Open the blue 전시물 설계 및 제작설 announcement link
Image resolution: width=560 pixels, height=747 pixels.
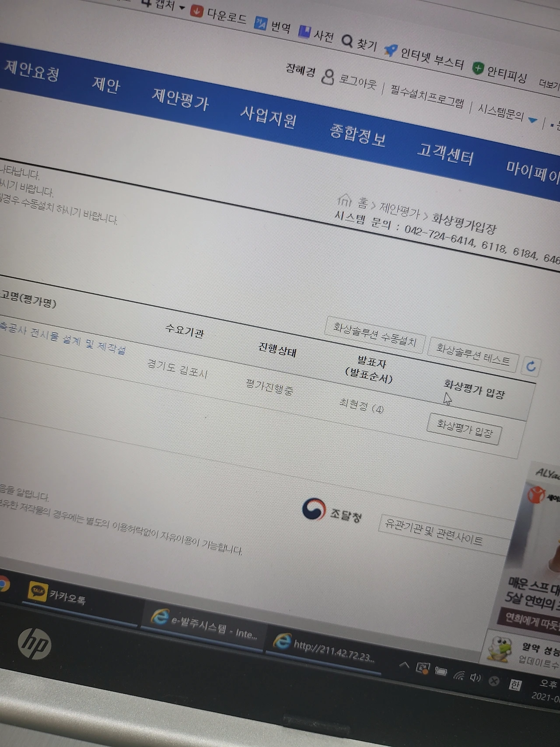tap(62, 338)
